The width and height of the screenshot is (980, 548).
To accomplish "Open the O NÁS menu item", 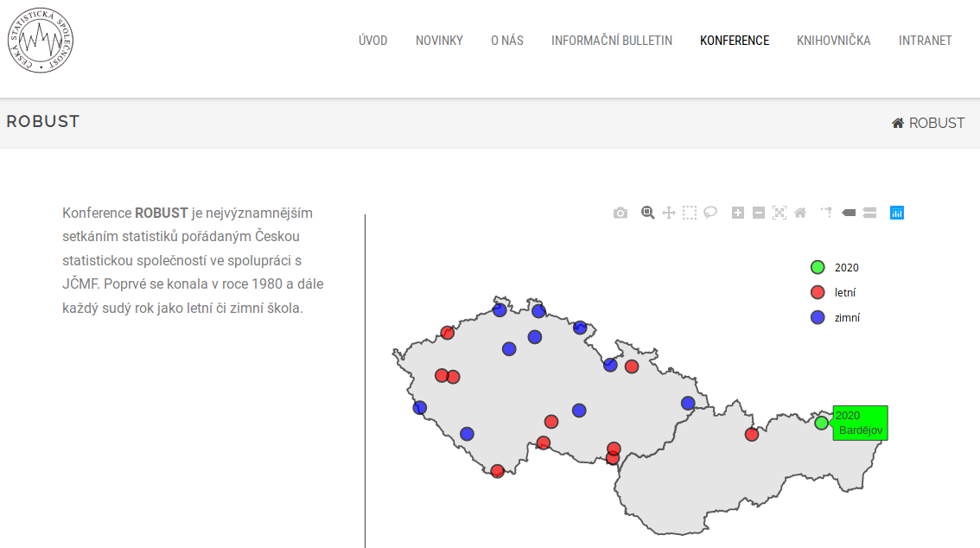I will point(507,41).
